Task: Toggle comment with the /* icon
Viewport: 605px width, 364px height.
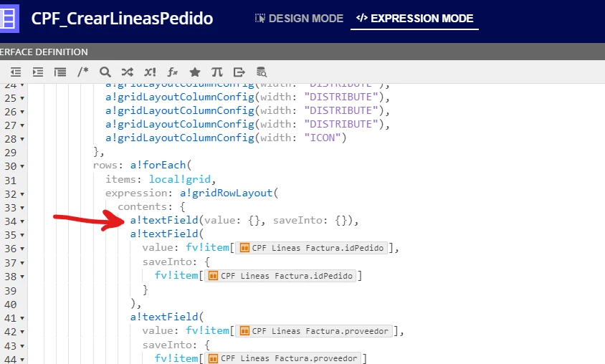Action: coord(82,72)
